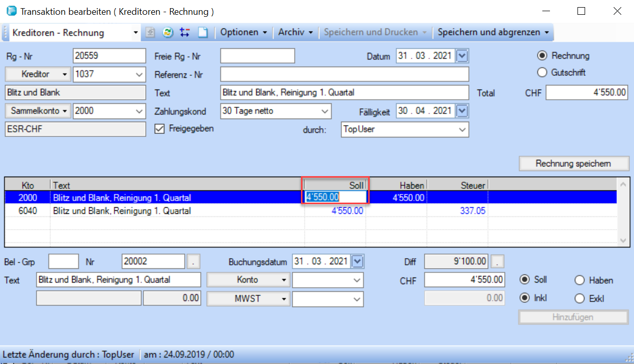Click the Referenz - Nr input field
634x364 pixels.
tap(344, 74)
